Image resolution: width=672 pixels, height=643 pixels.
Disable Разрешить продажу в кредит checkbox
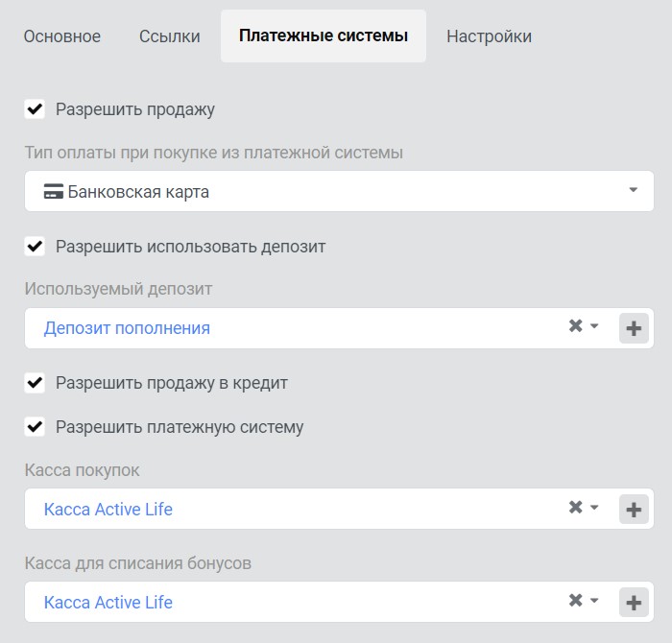click(35, 383)
